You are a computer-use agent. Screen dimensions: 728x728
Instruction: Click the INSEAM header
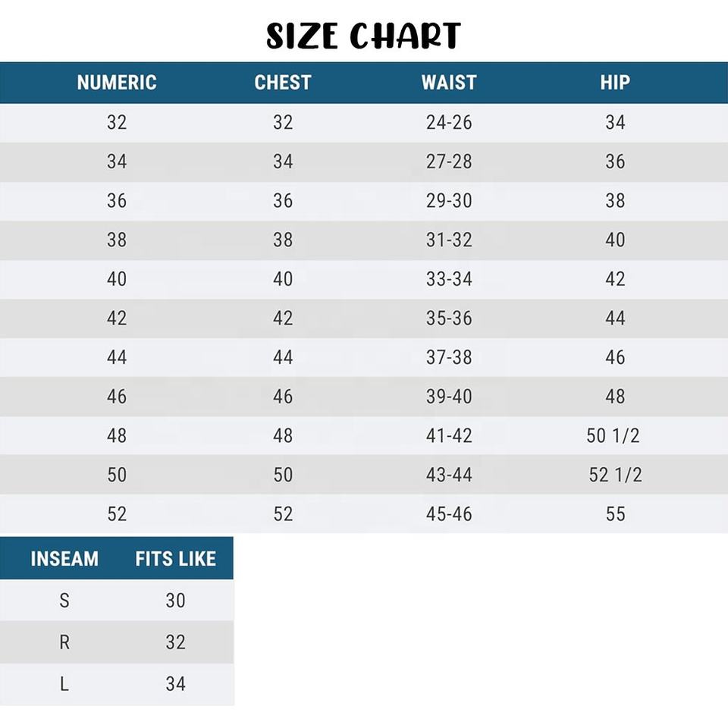coord(64,559)
